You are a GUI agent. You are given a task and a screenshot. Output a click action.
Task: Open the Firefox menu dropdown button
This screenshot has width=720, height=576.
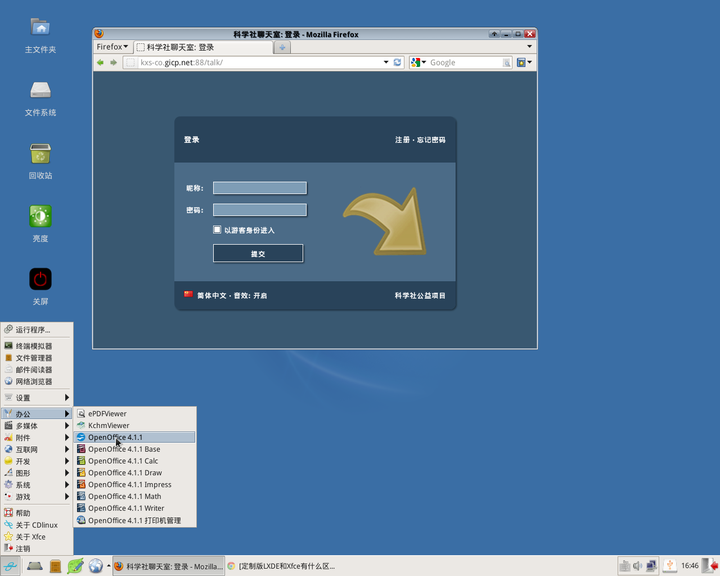pos(112,47)
